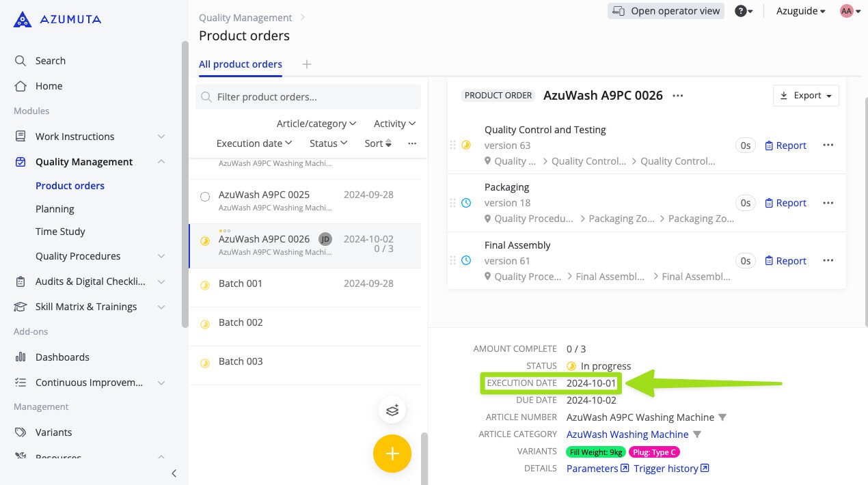
Task: Open the Status filter dropdown
Action: click(327, 143)
